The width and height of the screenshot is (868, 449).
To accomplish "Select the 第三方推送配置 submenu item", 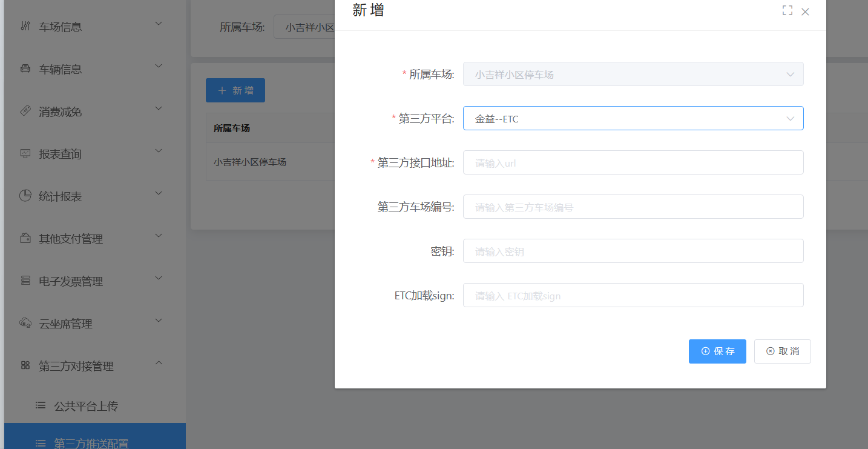I will click(x=95, y=436).
